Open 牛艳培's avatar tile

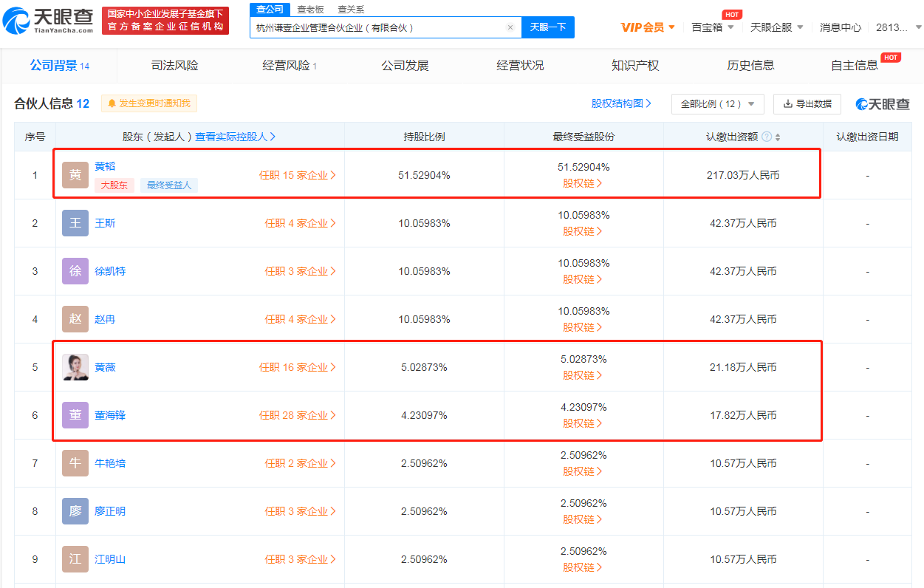(x=75, y=463)
